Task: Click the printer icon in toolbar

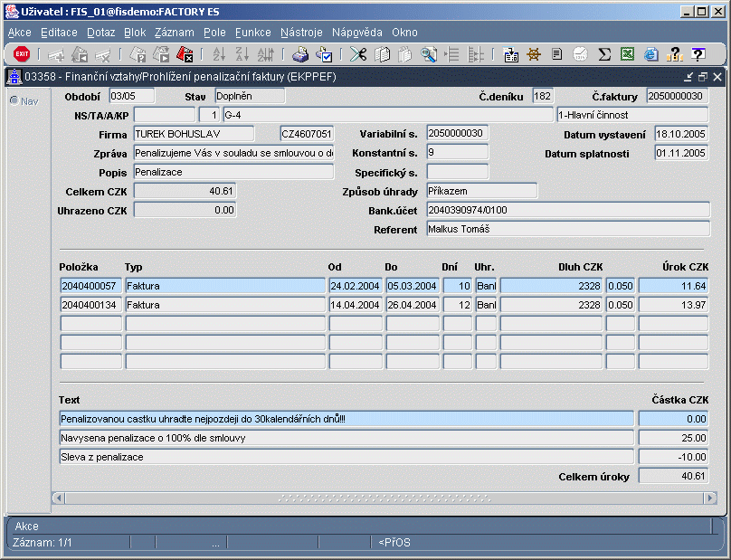Action: [x=300, y=54]
